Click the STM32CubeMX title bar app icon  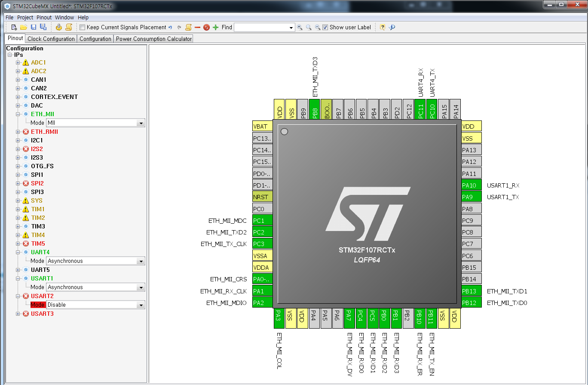click(7, 7)
